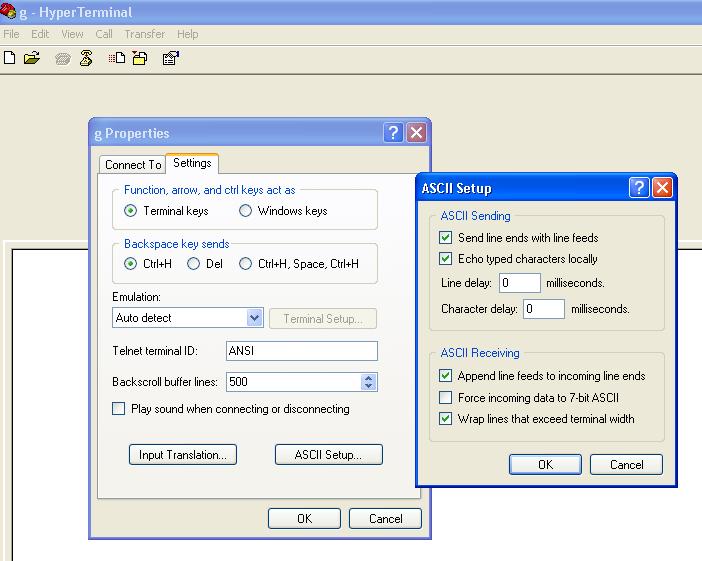Click the Receive file toolbar icon
Image resolution: width=702 pixels, height=561 pixels.
[140, 58]
